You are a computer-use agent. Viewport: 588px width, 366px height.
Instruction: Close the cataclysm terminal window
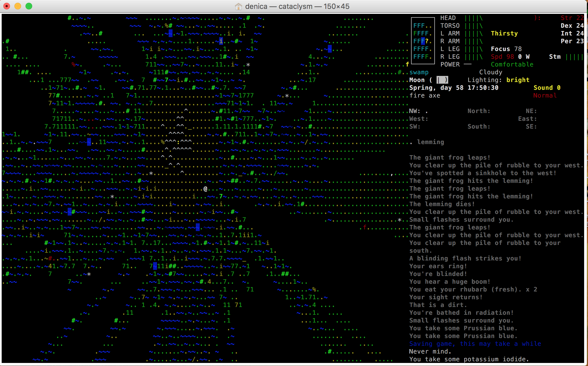click(7, 6)
